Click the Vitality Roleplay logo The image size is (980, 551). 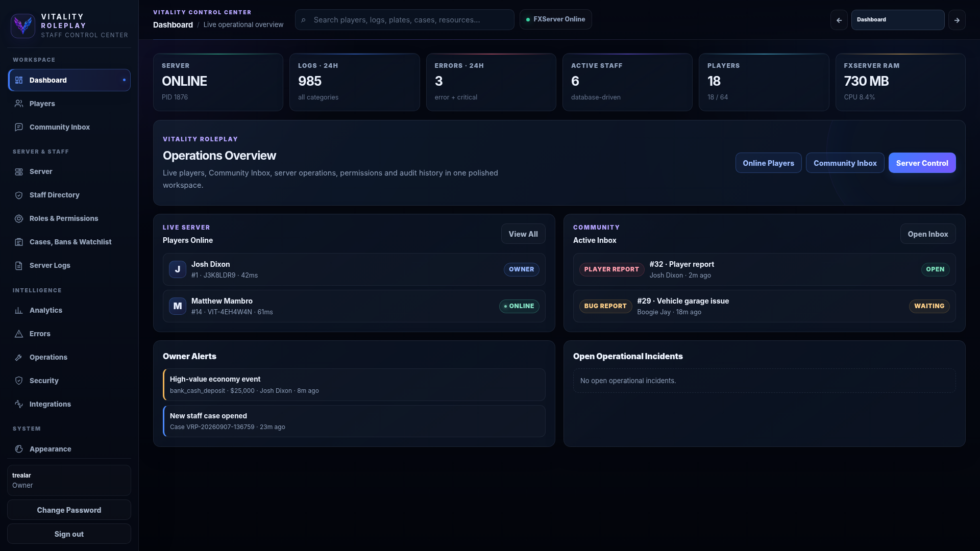tap(23, 26)
